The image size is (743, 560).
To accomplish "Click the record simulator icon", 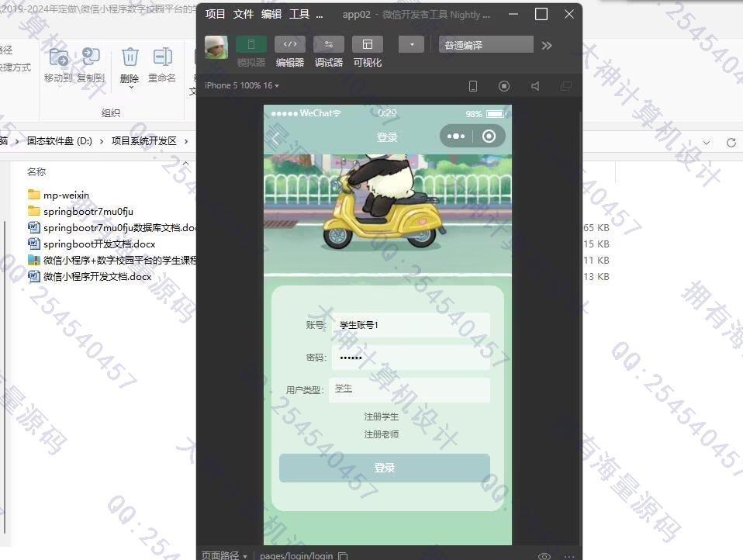I will (x=504, y=86).
